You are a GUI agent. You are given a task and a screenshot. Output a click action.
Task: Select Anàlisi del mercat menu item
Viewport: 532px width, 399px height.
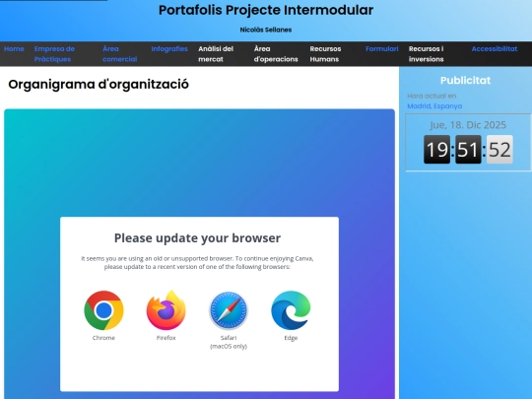[x=216, y=54]
